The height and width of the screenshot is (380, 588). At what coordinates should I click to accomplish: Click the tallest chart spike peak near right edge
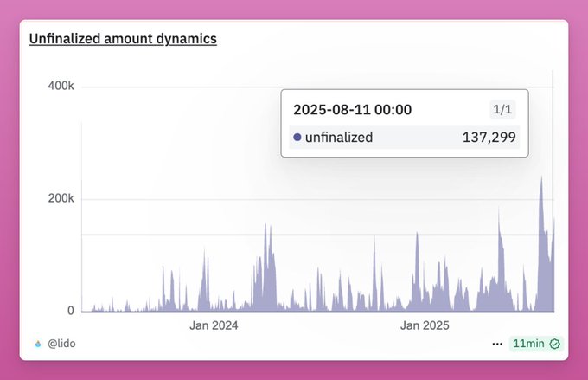[541, 177]
